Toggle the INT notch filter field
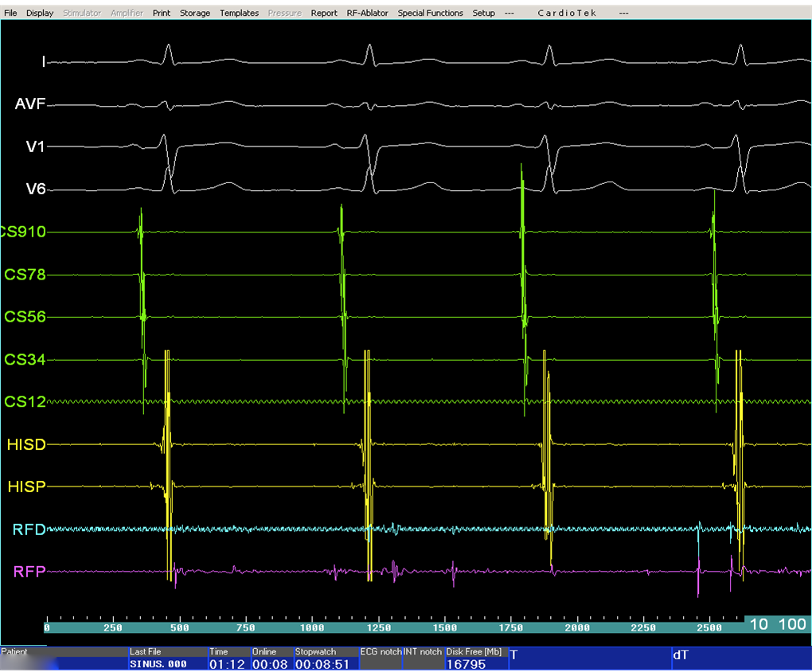Viewport: 812px width, 672px height. (423, 658)
